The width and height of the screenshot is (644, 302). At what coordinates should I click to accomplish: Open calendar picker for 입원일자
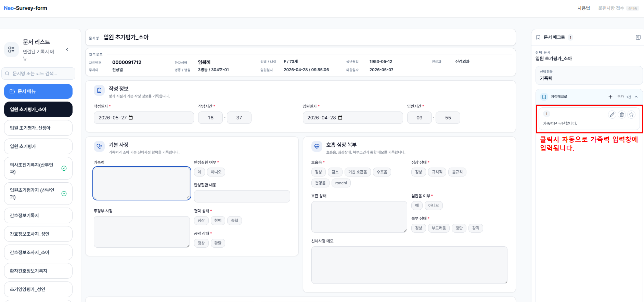pyautogui.click(x=340, y=118)
